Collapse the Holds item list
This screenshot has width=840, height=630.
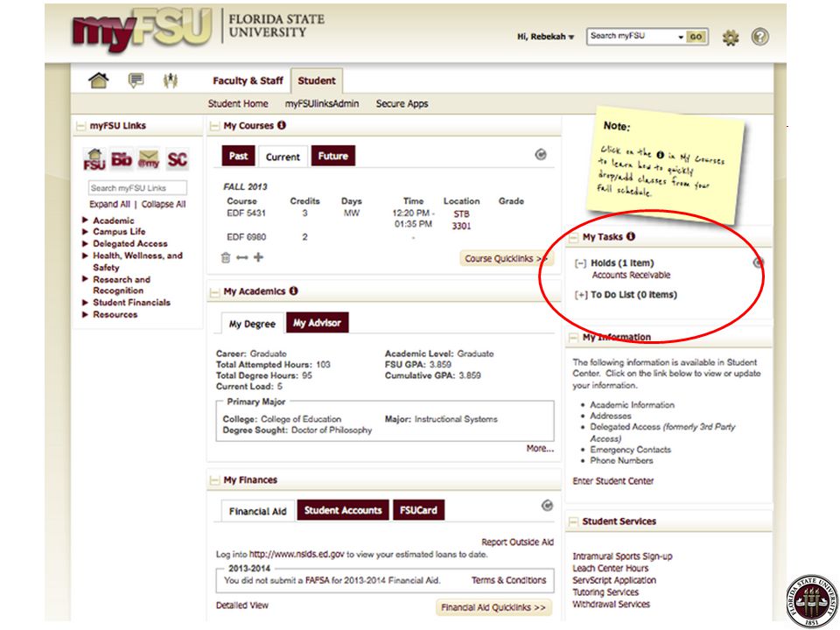coord(580,263)
